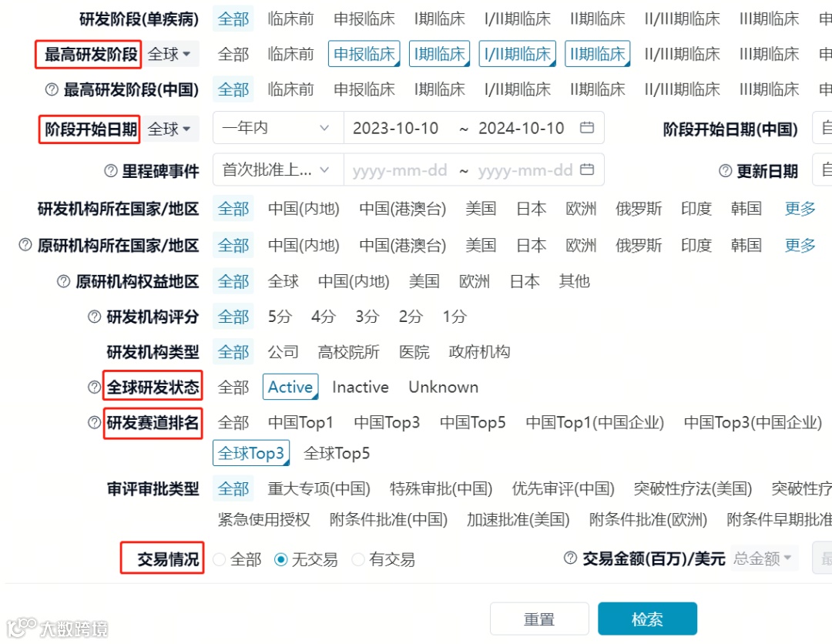Toggle the Active research status filter
Screen dimensions: 832x644
point(290,387)
